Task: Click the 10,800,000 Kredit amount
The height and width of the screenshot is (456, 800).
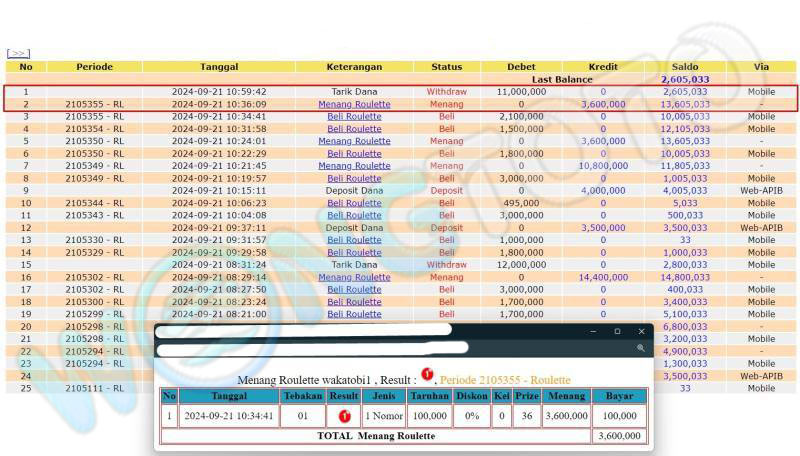Action: pyautogui.click(x=603, y=166)
